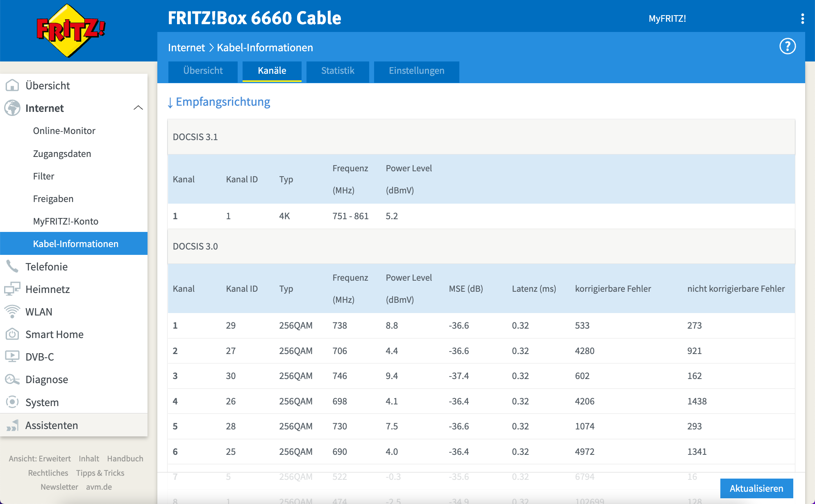Open the avm.de footer link
This screenshot has height=504, width=815.
coord(99,487)
